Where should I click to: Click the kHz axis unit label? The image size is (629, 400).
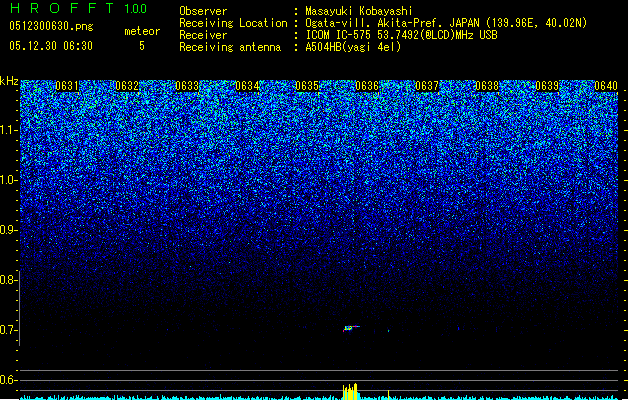click(9, 81)
